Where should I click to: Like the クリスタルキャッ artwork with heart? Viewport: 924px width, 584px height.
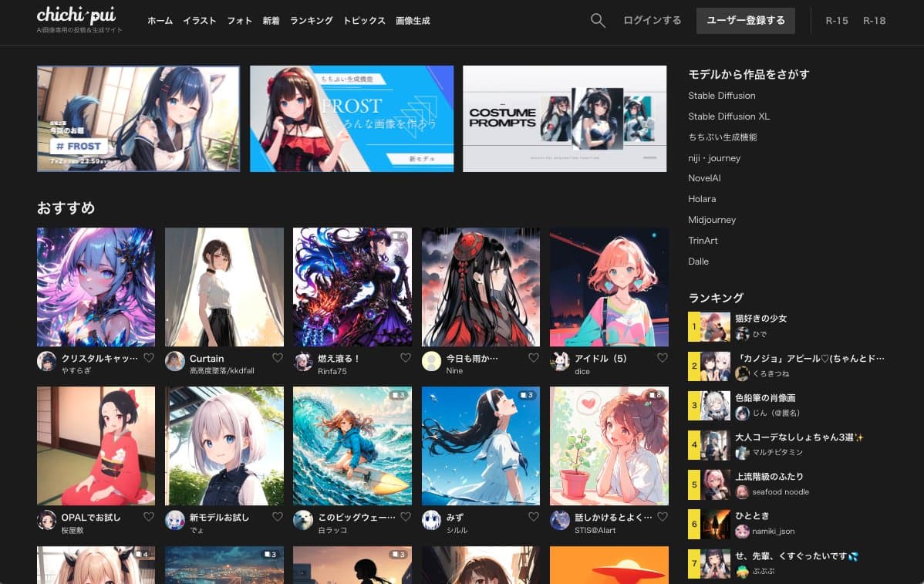coord(149,358)
